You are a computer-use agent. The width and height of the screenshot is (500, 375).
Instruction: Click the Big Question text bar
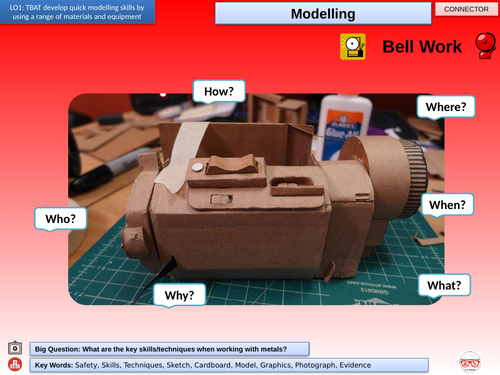point(170,349)
